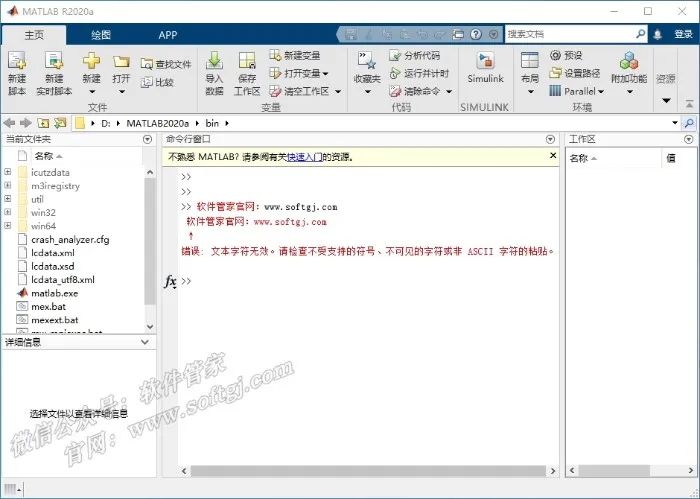700x499 pixels.
Task: Expand the icutzdata folder
Action: tap(8, 172)
